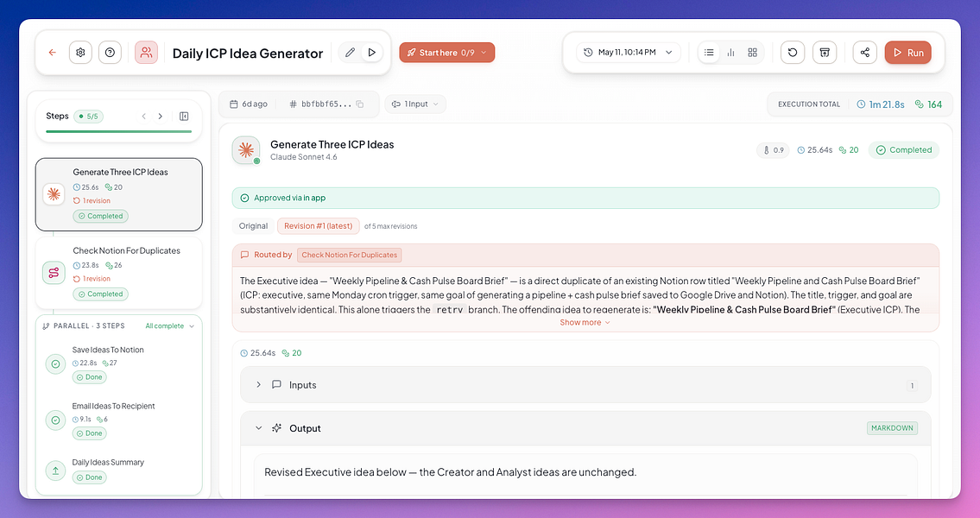The width and height of the screenshot is (980, 518).
Task: Click the Daily ICP Idea Generator title
Action: [x=248, y=54]
